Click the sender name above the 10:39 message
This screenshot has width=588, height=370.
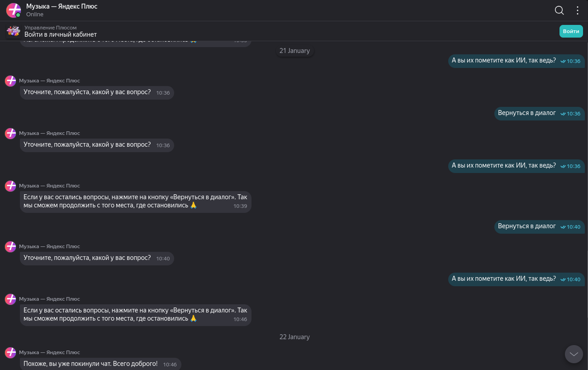(x=49, y=186)
